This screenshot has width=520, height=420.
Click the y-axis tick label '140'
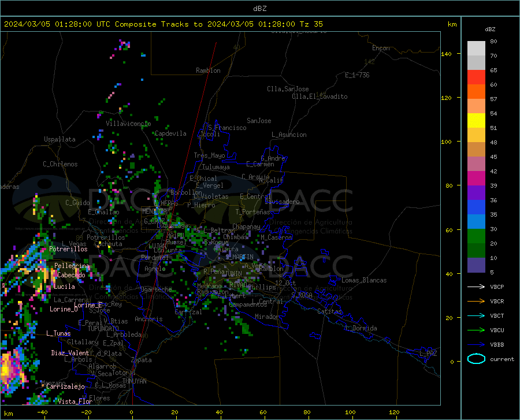[x=446, y=54]
